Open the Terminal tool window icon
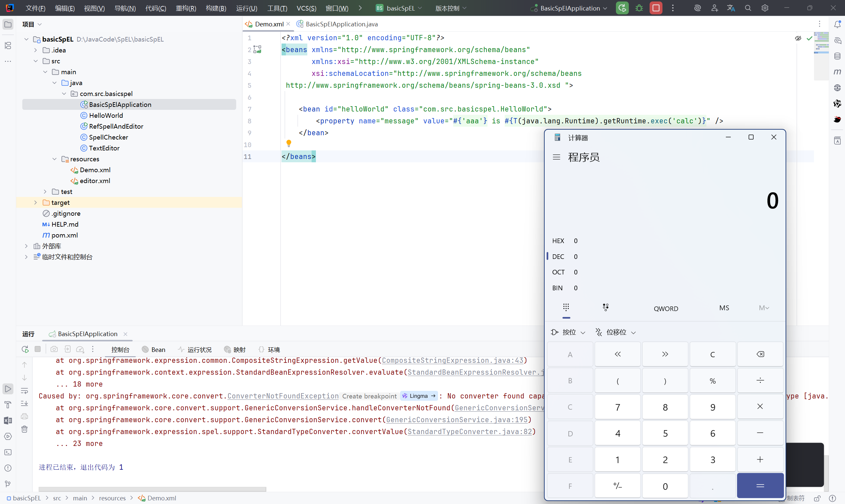The image size is (845, 504). tap(8, 452)
